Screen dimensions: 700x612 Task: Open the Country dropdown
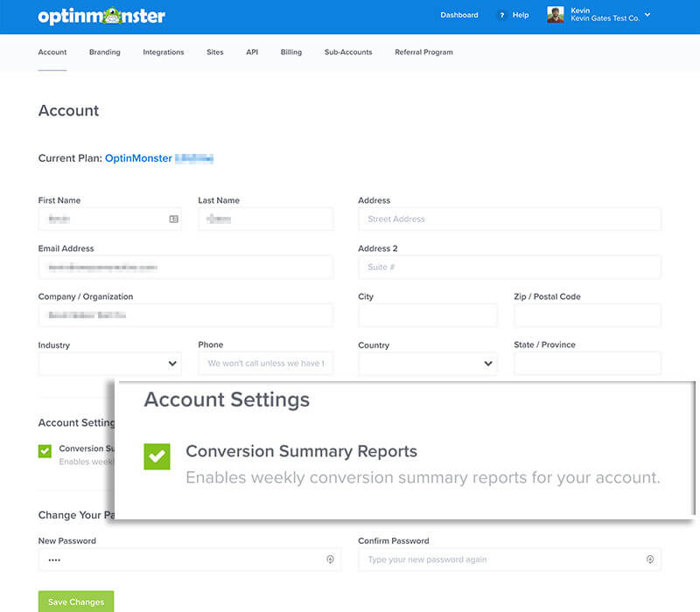(x=428, y=364)
